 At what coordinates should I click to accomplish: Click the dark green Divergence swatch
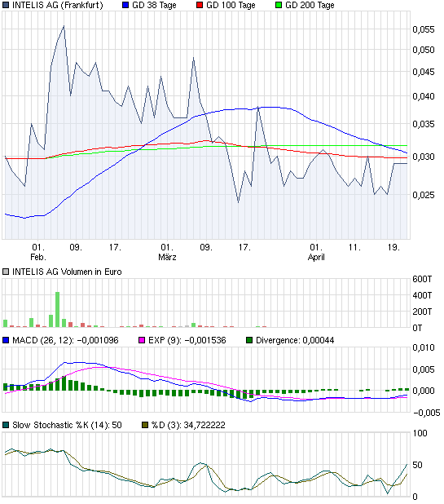click(249, 340)
